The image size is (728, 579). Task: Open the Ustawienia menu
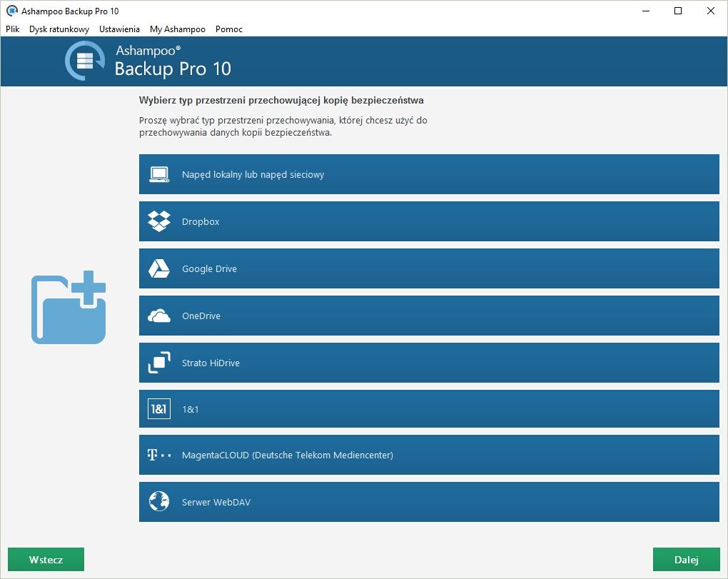coord(119,29)
